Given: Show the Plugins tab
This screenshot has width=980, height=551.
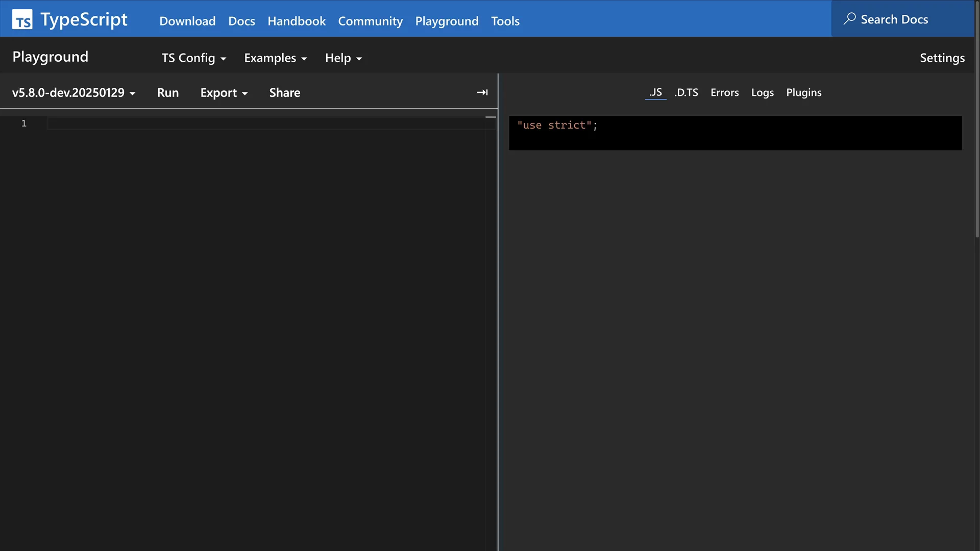Looking at the screenshot, I should click(x=803, y=93).
